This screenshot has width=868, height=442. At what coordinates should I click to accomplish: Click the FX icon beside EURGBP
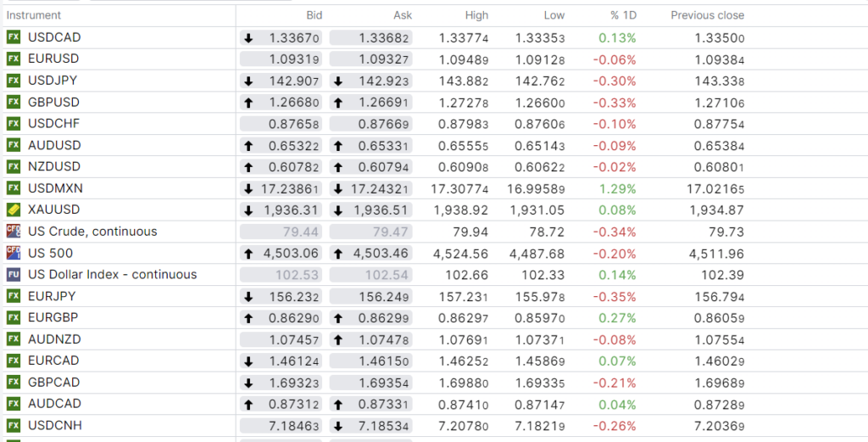pyautogui.click(x=13, y=317)
